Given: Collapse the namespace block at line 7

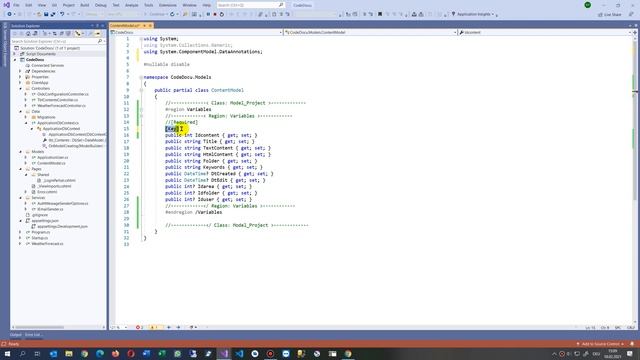Looking at the screenshot, I should tap(141, 77).
